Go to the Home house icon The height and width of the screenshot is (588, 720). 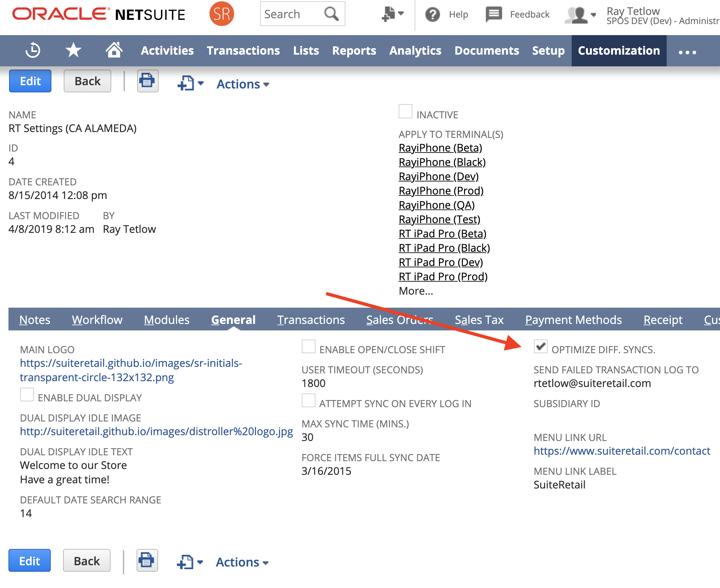pyautogui.click(x=114, y=50)
